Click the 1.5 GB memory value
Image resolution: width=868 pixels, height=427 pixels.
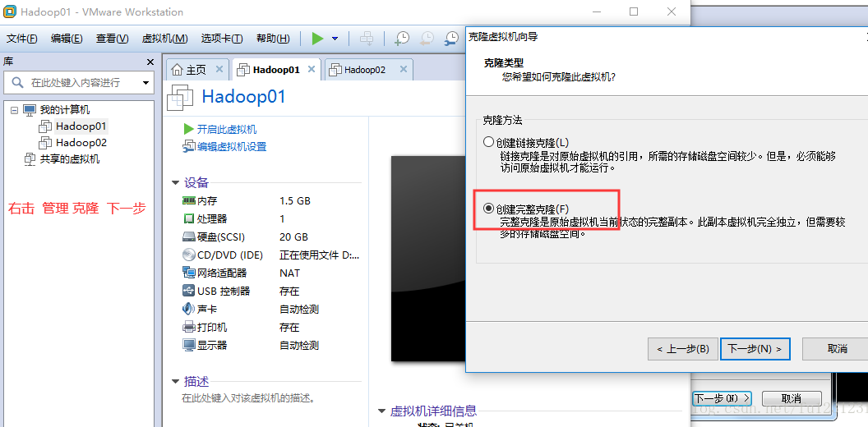point(295,201)
